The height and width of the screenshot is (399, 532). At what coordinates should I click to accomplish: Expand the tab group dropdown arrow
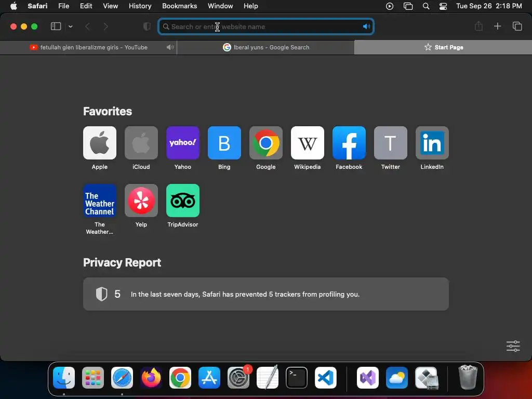click(70, 26)
